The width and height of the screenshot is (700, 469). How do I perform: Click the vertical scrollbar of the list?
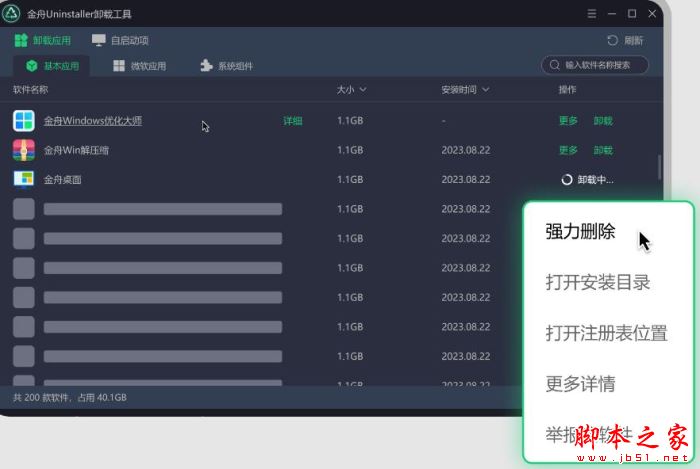pos(659,167)
